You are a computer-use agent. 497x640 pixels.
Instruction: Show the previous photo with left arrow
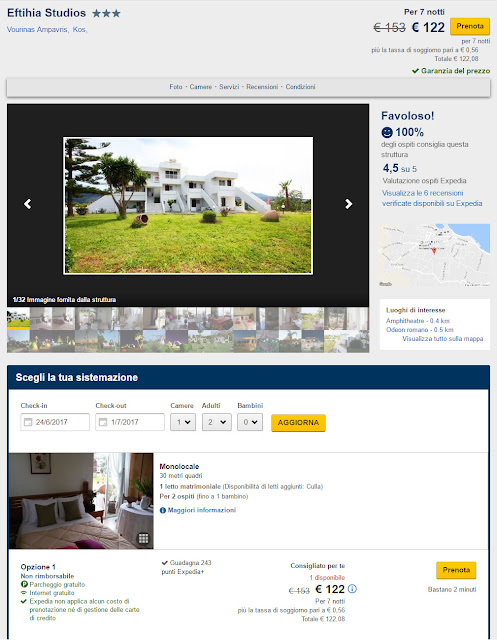click(x=27, y=204)
